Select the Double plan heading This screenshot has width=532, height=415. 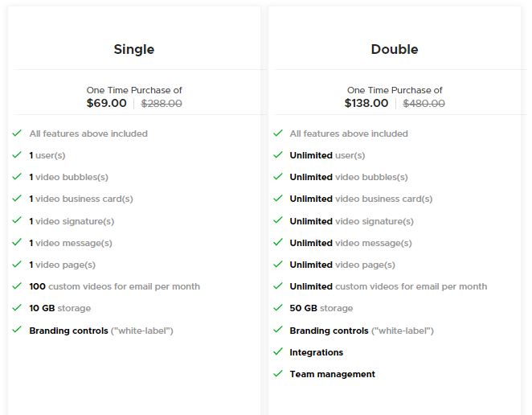click(x=395, y=49)
